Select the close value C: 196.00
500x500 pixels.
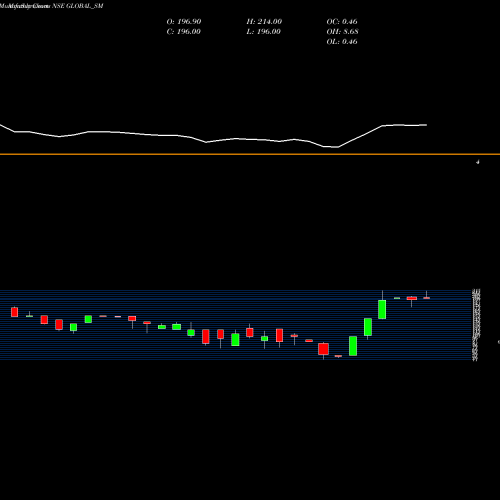coord(183,32)
